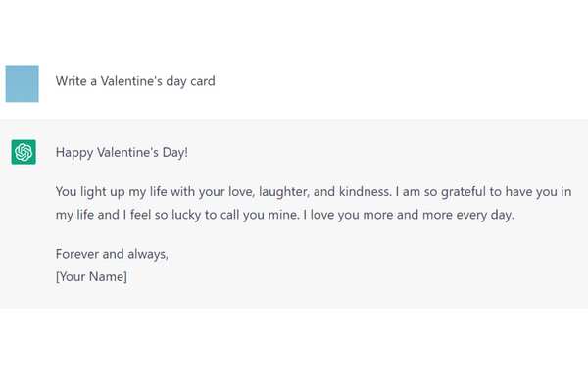Screen dimensions: 588x392
Task: Click the word "card" in the user prompt
Action: tap(201, 81)
